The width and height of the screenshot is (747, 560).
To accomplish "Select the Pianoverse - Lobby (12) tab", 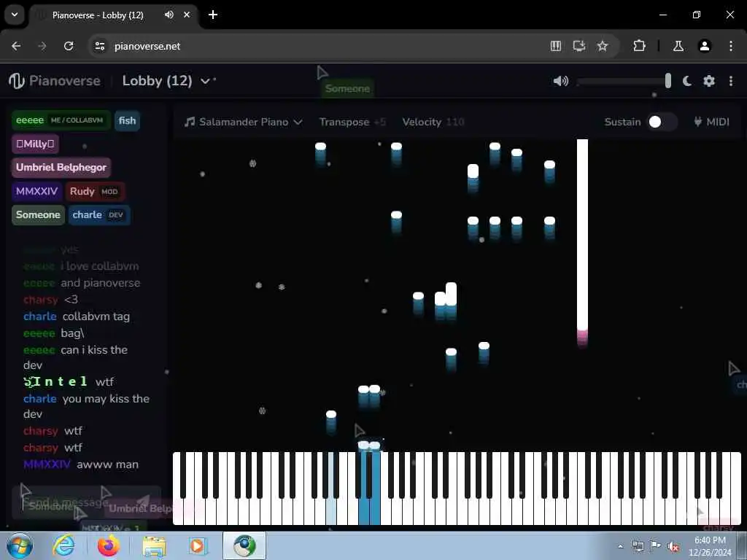I will (115, 15).
